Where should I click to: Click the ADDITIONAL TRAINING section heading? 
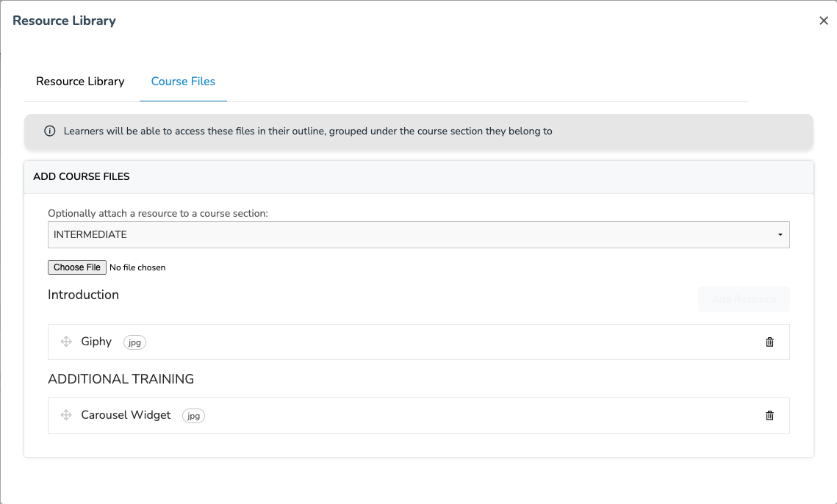point(121,379)
